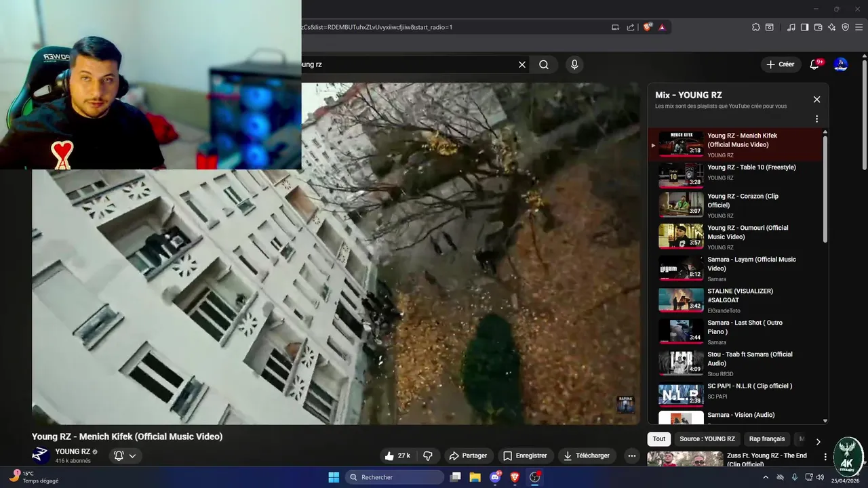Click the video mini thumbnail in player corner
This screenshot has width=868, height=488.
tap(625, 405)
